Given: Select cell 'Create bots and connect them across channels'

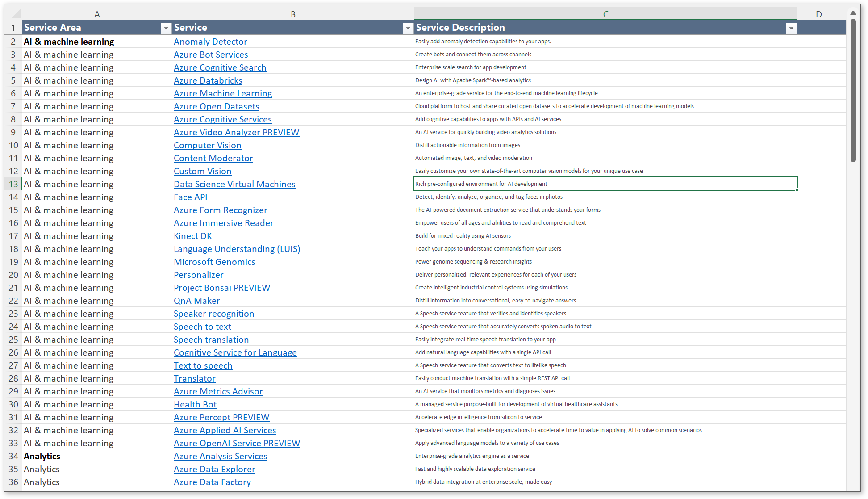Looking at the screenshot, I should [x=605, y=55].
